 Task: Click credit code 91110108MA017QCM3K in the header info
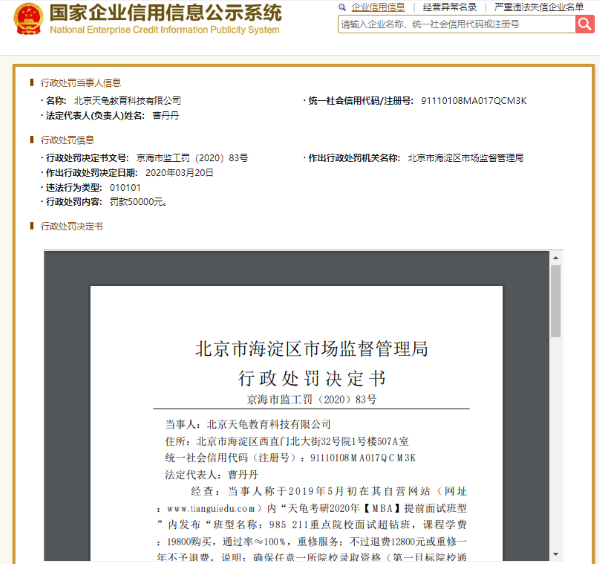click(474, 101)
